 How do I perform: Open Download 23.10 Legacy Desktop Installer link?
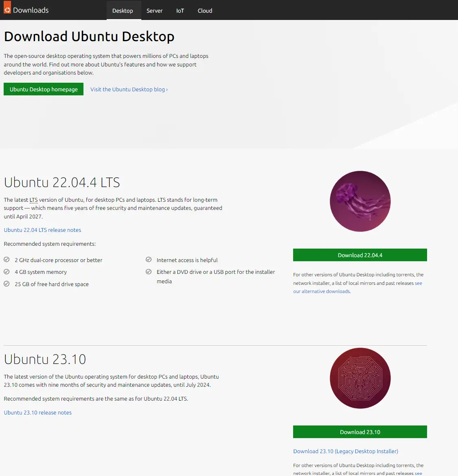346,451
